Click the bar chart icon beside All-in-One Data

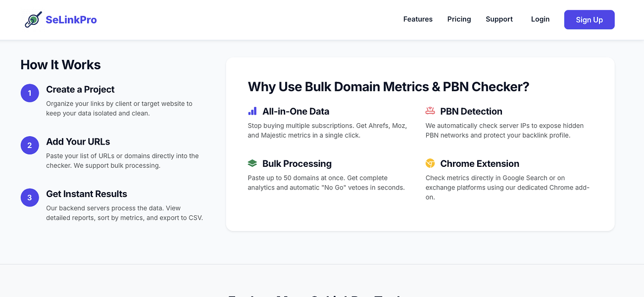click(x=252, y=111)
